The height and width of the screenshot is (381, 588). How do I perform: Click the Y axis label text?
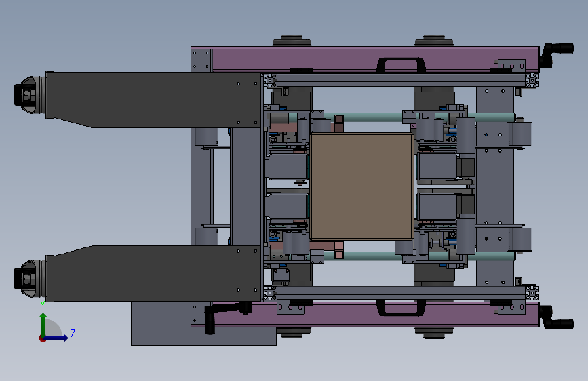(x=43, y=306)
